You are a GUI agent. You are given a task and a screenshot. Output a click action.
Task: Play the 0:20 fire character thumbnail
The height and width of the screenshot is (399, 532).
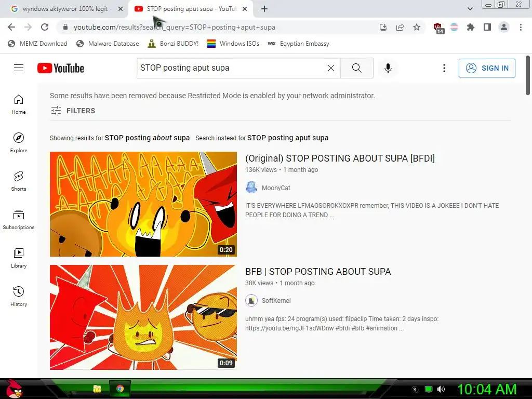point(143,204)
